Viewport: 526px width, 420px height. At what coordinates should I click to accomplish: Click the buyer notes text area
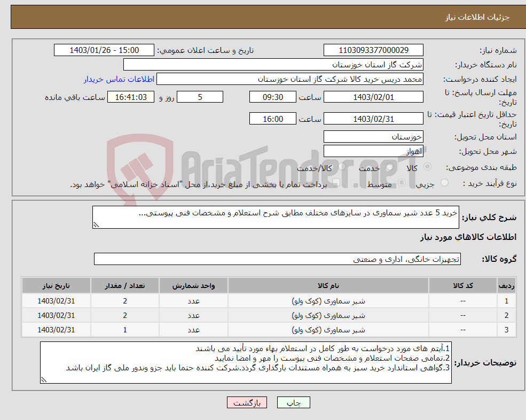(x=246, y=363)
